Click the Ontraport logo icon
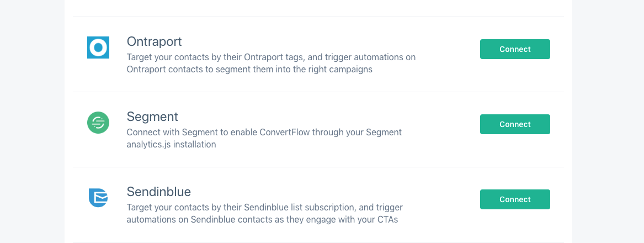The height and width of the screenshot is (243, 644). (98, 47)
